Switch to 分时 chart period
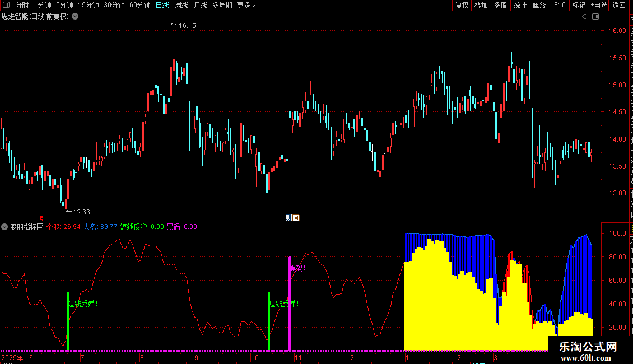The height and width of the screenshot is (364, 633). (22, 5)
